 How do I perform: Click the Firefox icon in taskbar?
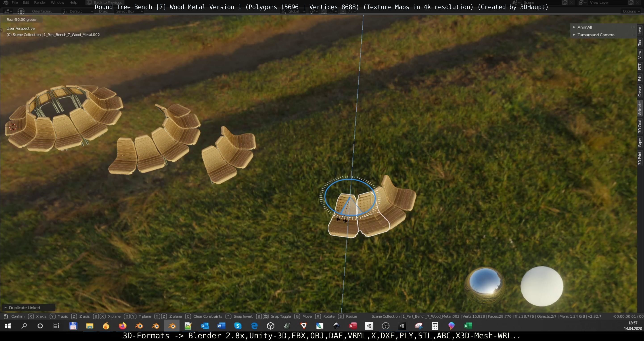(x=123, y=326)
